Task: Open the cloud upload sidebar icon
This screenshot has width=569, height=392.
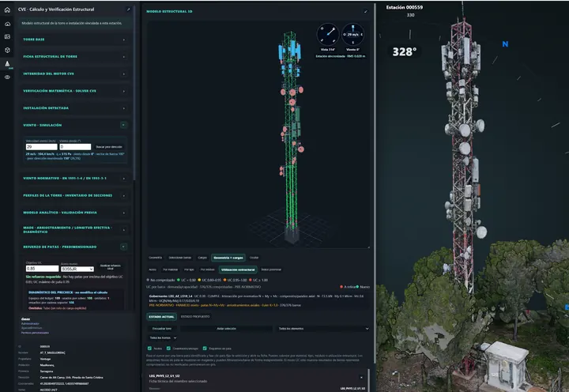Action: [7, 24]
